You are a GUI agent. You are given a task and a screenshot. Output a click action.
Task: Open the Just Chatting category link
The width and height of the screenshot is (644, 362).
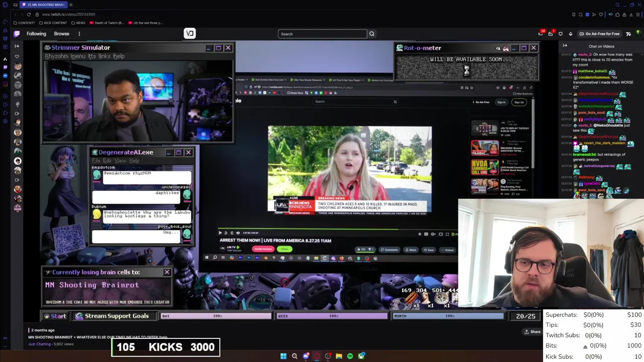(39, 344)
